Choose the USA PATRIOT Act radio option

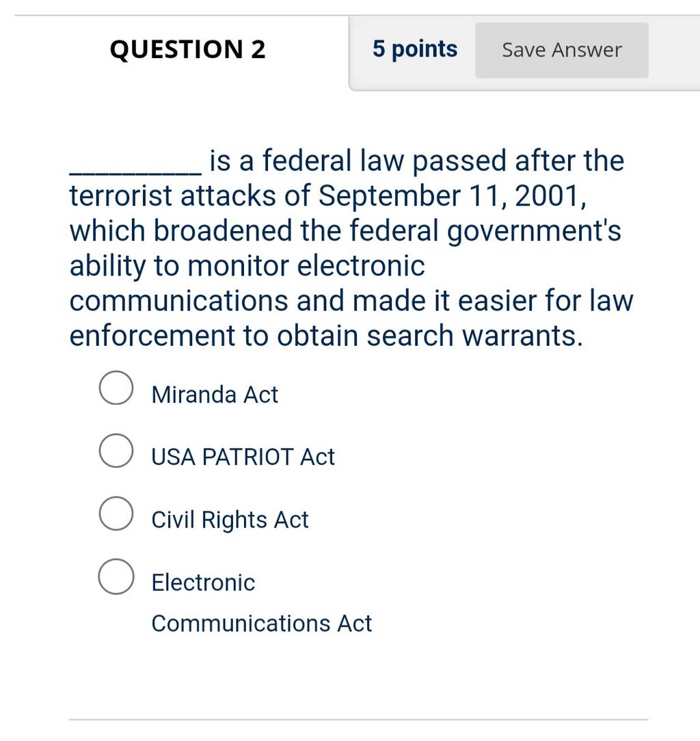pyautogui.click(x=116, y=450)
